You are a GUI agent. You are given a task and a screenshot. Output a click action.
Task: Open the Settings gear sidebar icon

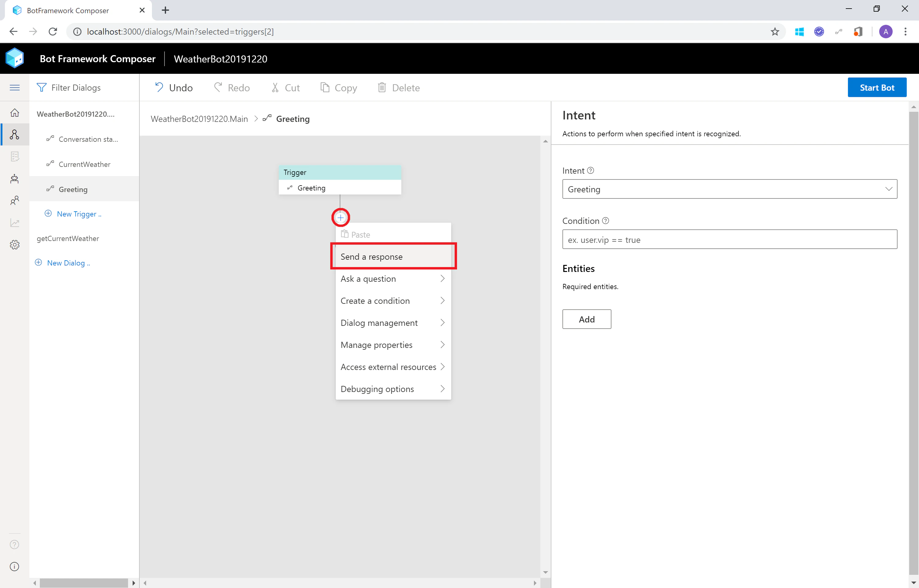[14, 245]
